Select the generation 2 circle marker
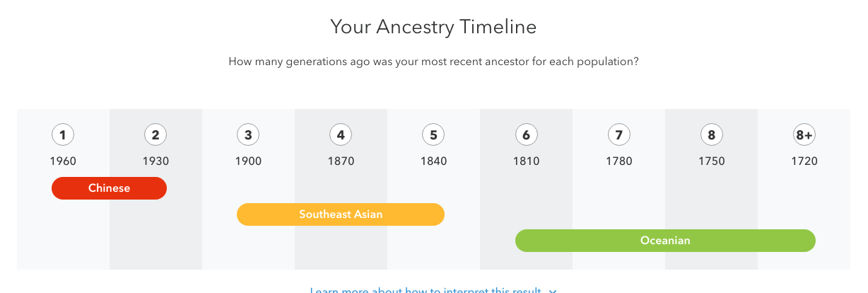 coord(156,134)
